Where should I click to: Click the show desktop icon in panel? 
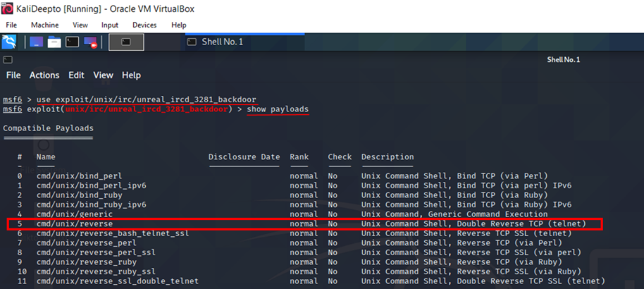pyautogui.click(x=36, y=42)
